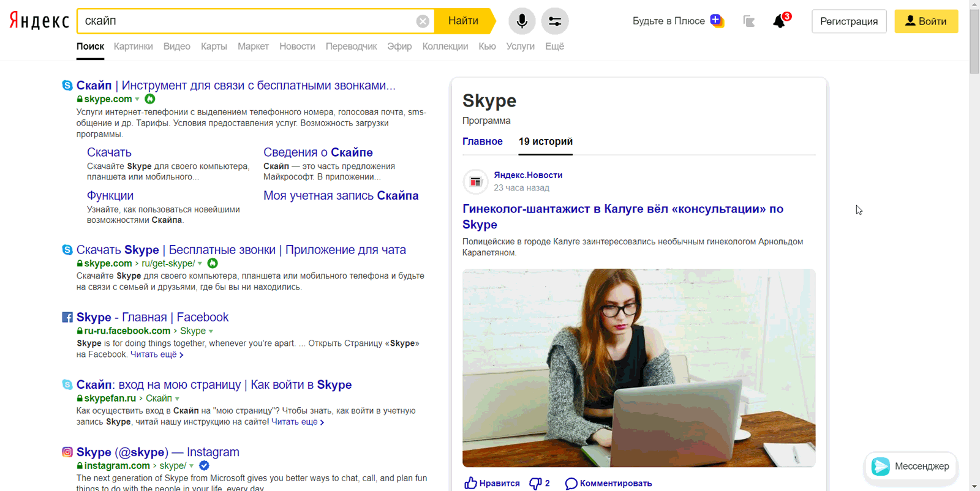The height and width of the screenshot is (491, 980).
Task: Open search settings sliders icon
Action: click(555, 21)
